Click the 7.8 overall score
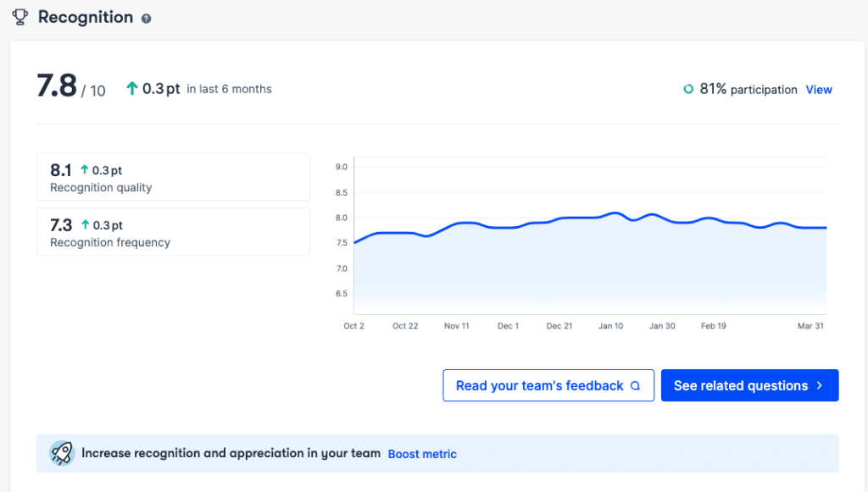 pyautogui.click(x=57, y=87)
